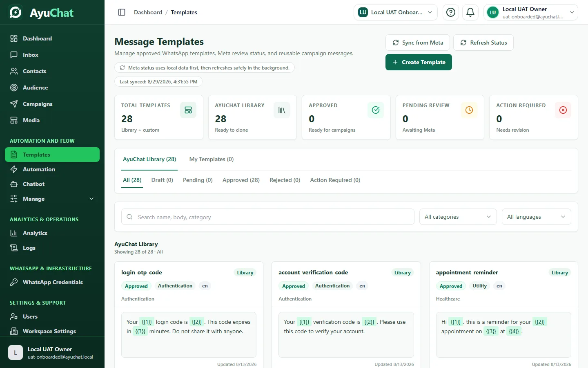Click the Approved checkmark card icon
Image resolution: width=588 pixels, height=368 pixels.
pos(376,110)
